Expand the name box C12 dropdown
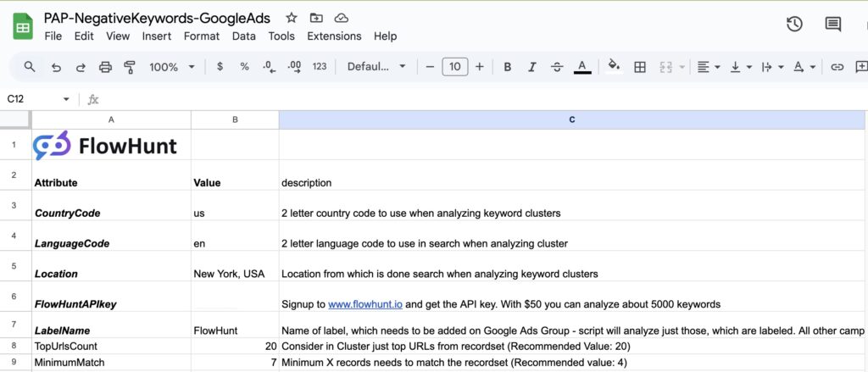This screenshot has width=868, height=372. tap(66, 99)
